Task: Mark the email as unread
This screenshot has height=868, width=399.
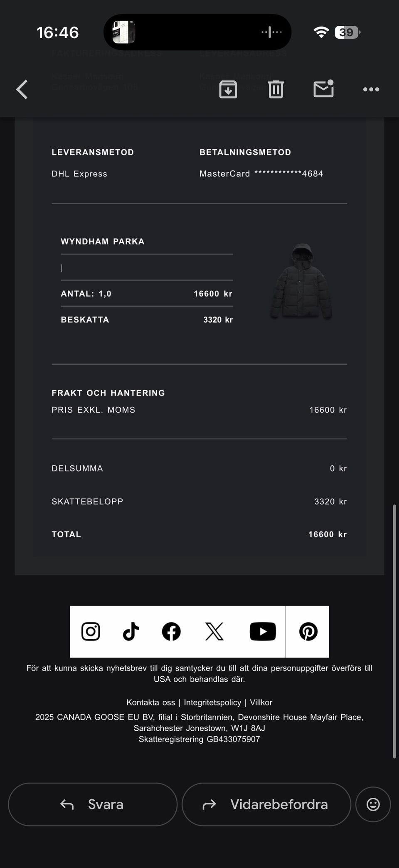Action: click(x=323, y=89)
